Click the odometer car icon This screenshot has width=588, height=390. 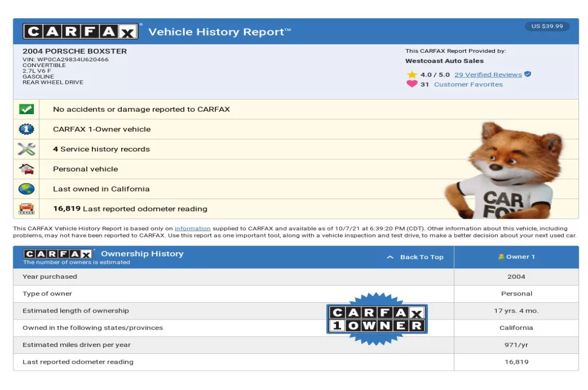coord(26,209)
